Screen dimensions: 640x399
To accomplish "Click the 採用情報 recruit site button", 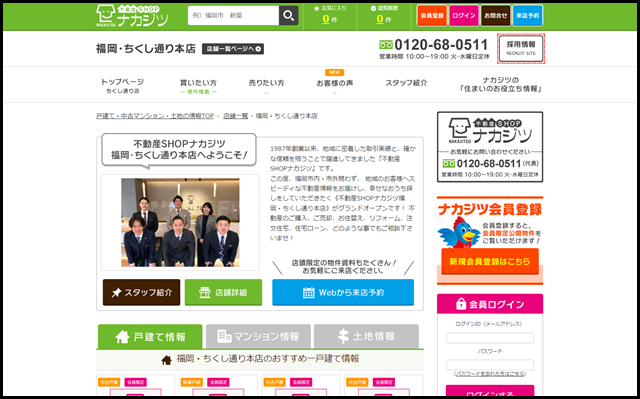I will [x=521, y=49].
